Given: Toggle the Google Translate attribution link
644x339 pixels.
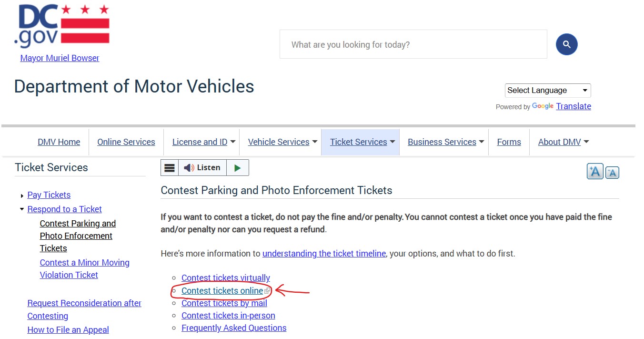Looking at the screenshot, I should pyautogui.click(x=574, y=106).
